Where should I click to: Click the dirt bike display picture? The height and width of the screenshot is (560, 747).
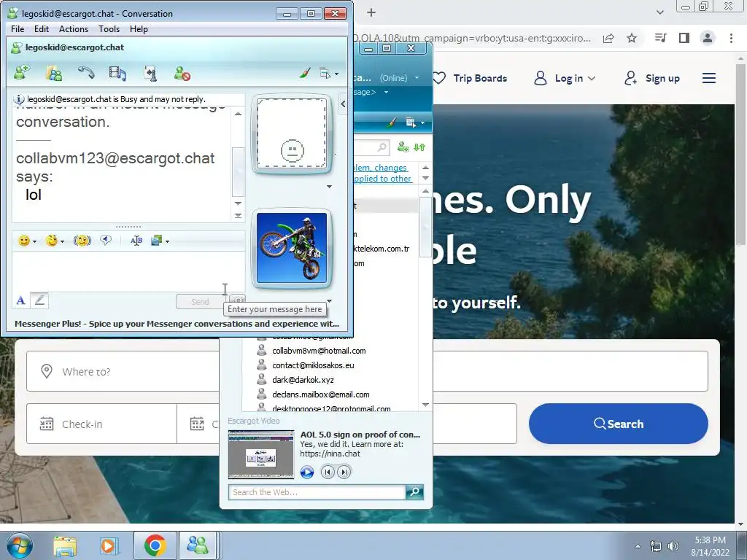point(292,248)
